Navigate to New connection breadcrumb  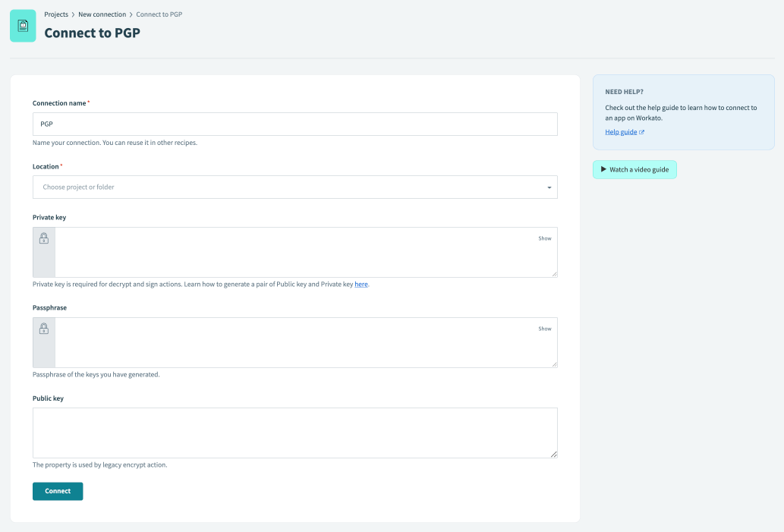click(102, 14)
